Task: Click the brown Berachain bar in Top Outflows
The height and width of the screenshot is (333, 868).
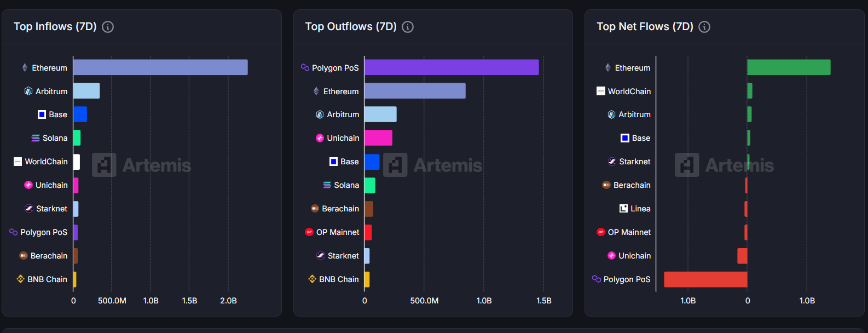Action: coord(369,209)
